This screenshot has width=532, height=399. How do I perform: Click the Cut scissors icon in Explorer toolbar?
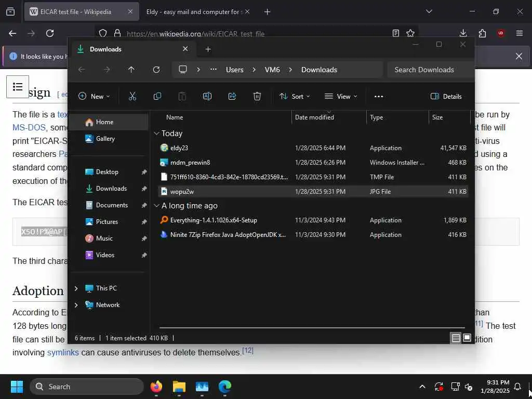coord(132,96)
